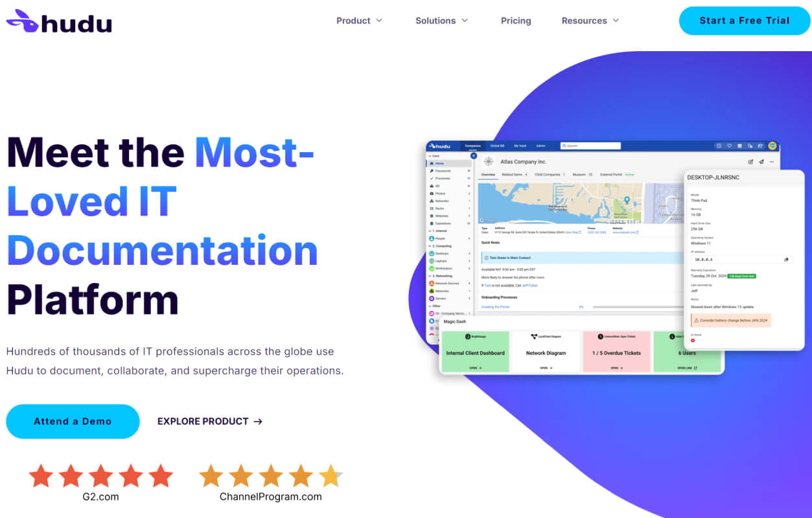Open KB in the preview sidebar
This screenshot has width=812, height=518.
pos(449,186)
